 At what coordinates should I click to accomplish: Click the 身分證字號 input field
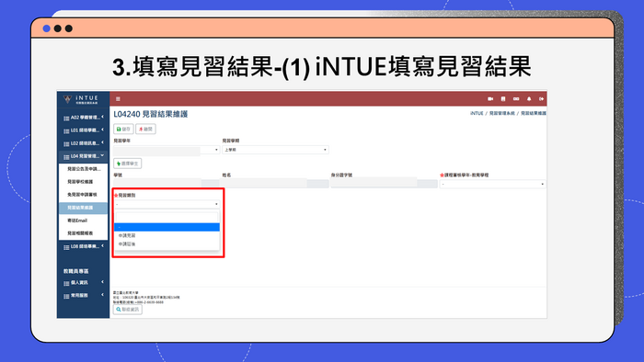pyautogui.click(x=384, y=184)
